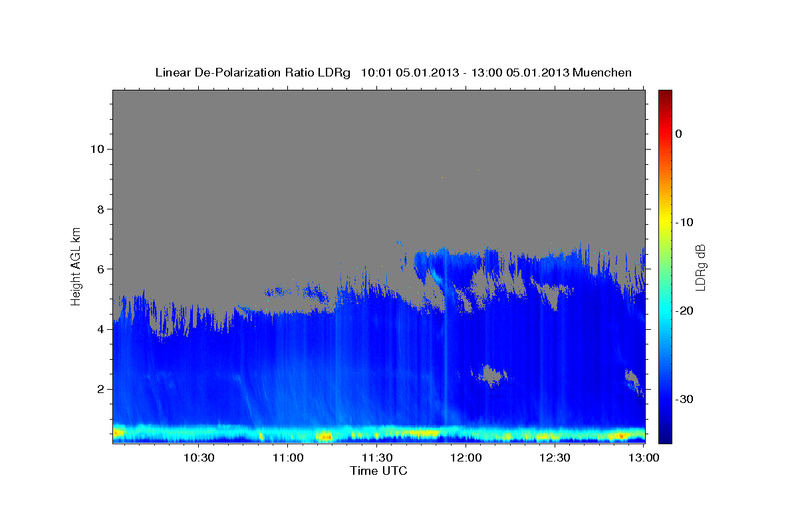Click the colorbar value -10
The width and height of the screenshot is (798, 532).
685,222
